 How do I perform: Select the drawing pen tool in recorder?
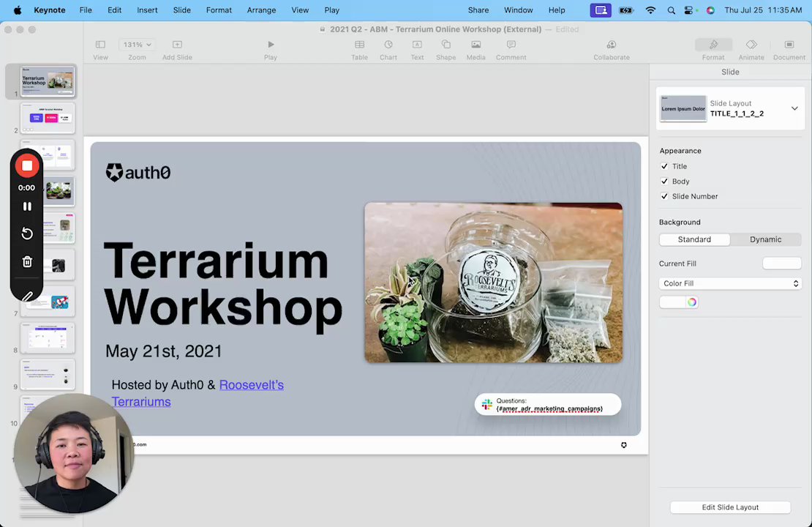pyautogui.click(x=28, y=296)
